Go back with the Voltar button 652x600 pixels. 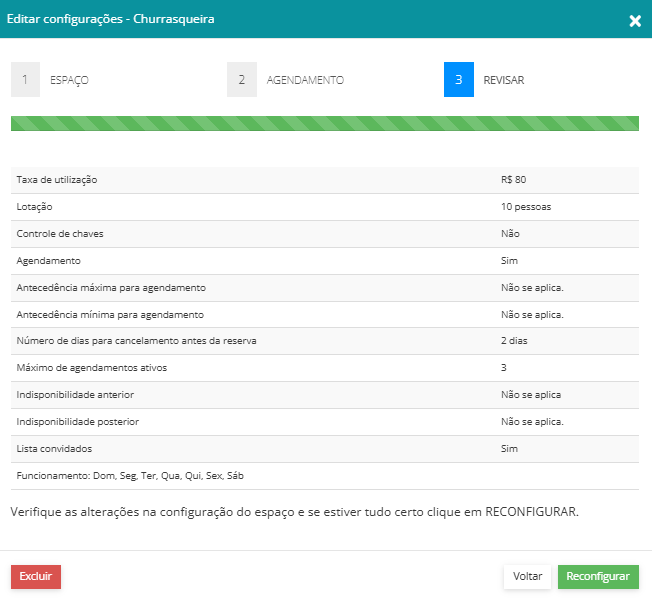click(527, 576)
